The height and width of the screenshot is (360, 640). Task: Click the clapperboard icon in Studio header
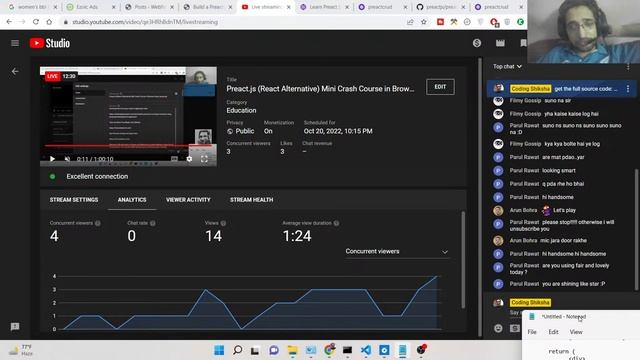500,43
